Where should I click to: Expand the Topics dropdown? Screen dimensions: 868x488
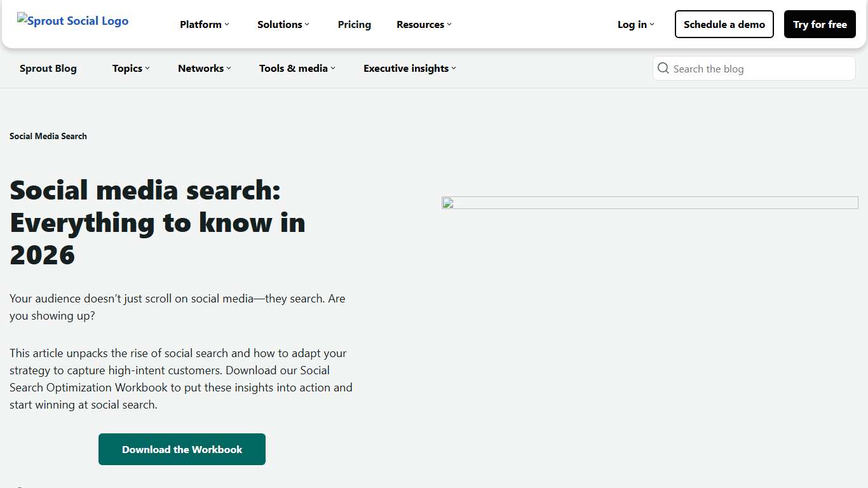tap(130, 68)
